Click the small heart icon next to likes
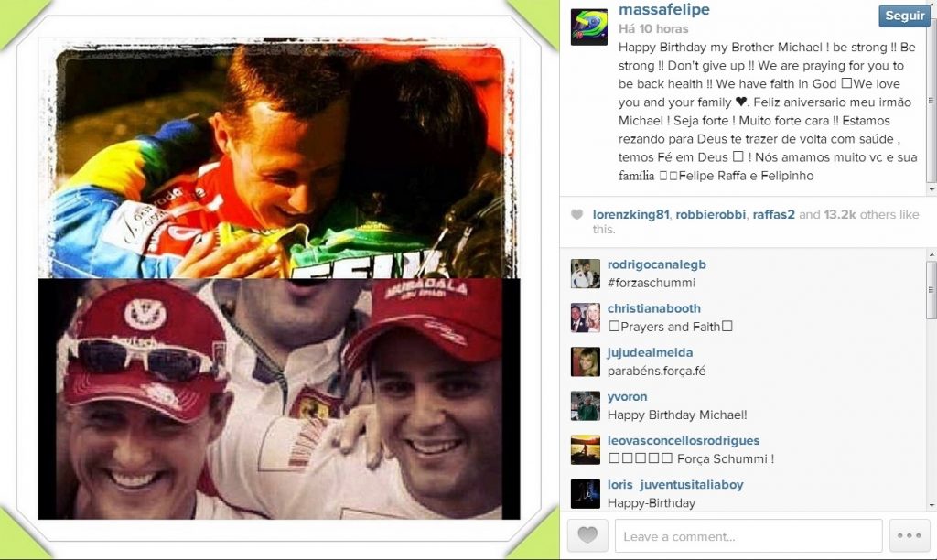This screenshot has height=560, width=937. pos(576,214)
